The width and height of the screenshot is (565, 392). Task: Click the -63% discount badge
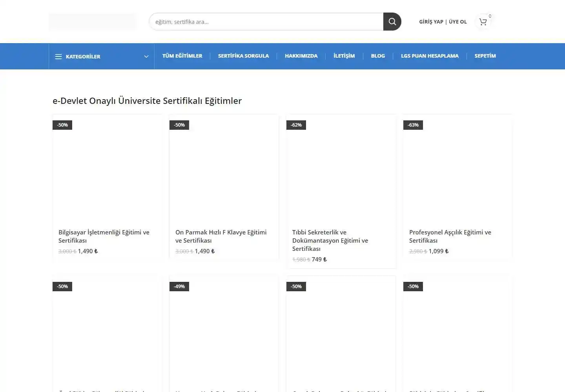click(x=413, y=125)
